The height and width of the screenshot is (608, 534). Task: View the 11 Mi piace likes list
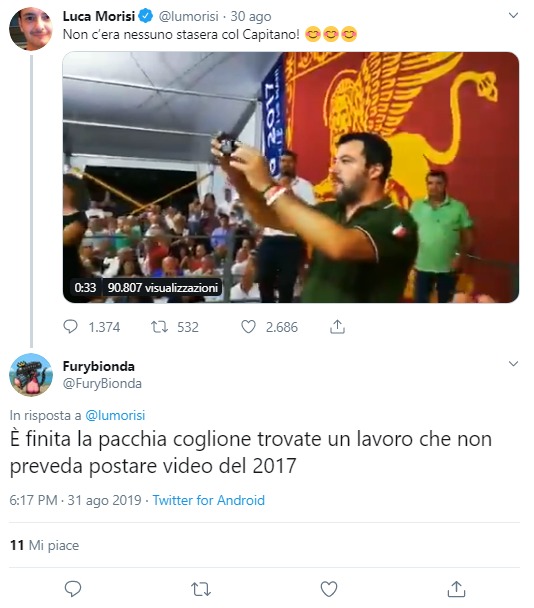pos(44,545)
